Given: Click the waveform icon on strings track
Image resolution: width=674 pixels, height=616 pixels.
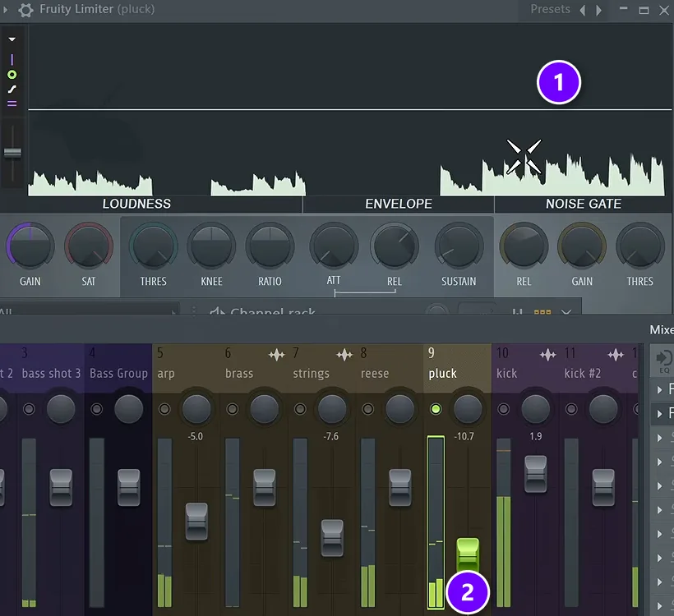Looking at the screenshot, I should [344, 355].
